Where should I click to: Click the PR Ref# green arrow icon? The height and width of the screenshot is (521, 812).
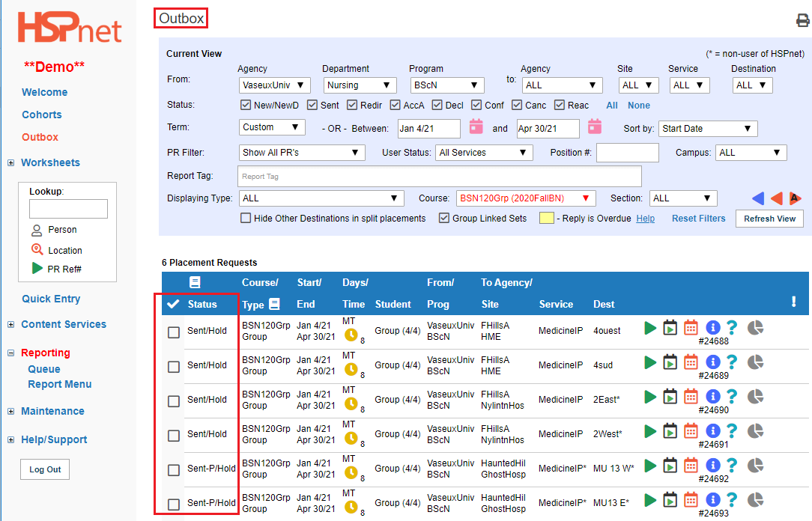coord(37,268)
